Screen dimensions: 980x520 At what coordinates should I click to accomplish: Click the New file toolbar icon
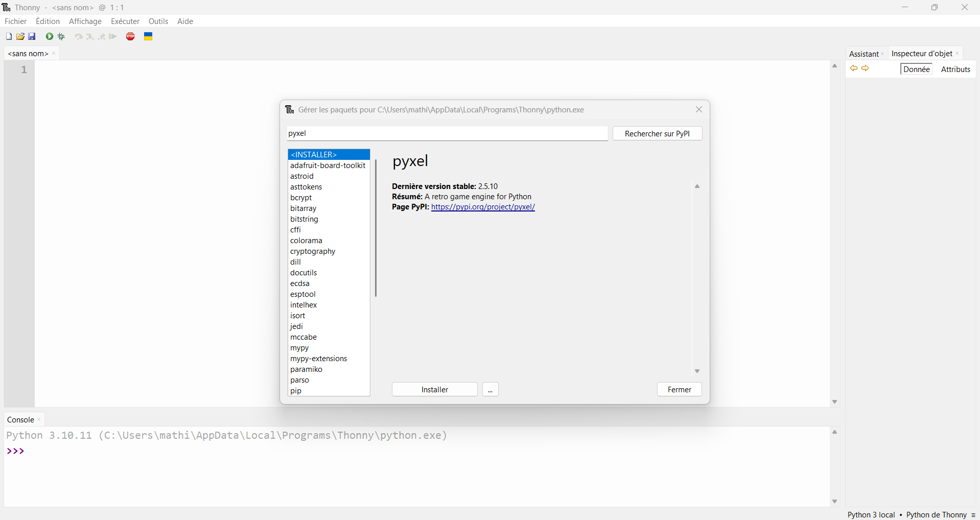click(x=9, y=36)
